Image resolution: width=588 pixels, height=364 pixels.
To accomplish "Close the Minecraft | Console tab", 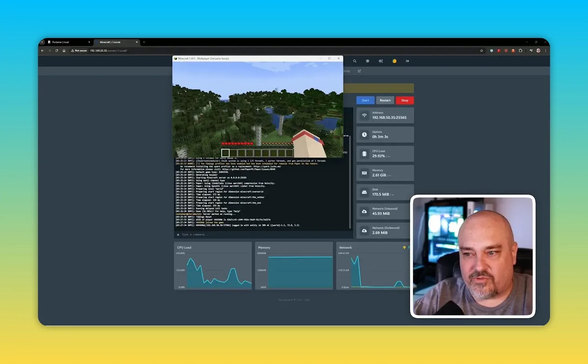I will pyautogui.click(x=137, y=42).
